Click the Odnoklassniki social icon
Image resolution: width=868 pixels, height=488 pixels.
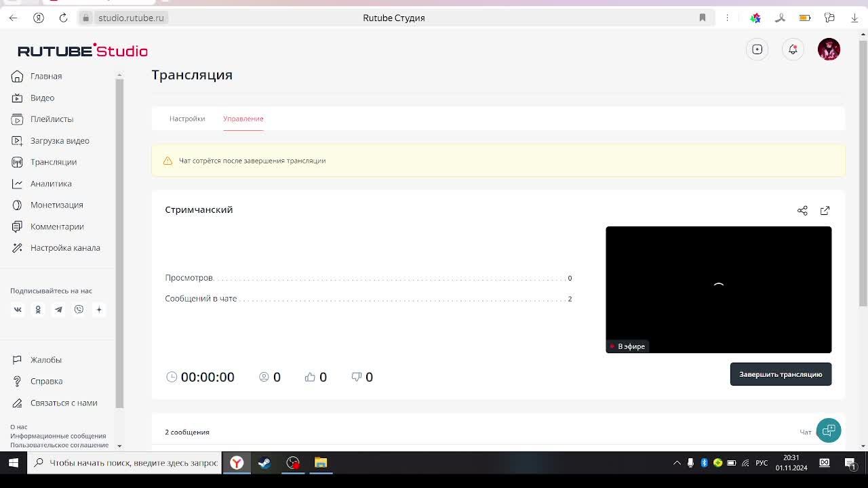tap(38, 310)
